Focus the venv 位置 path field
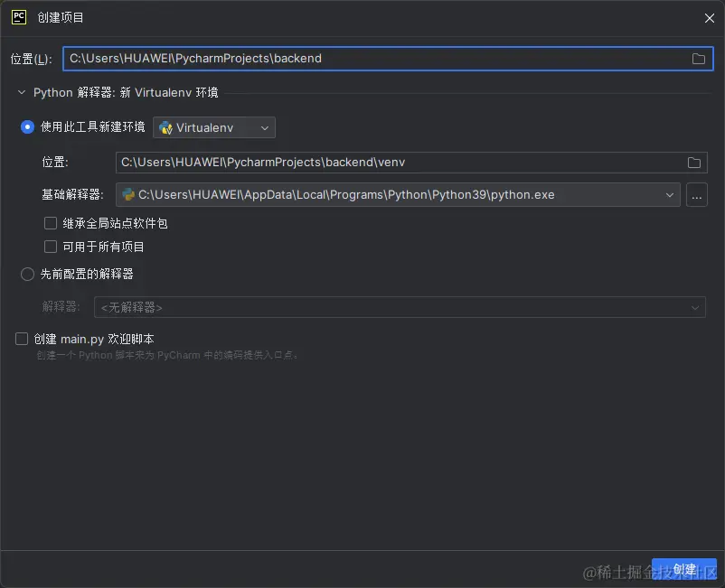725x588 pixels. click(411, 163)
